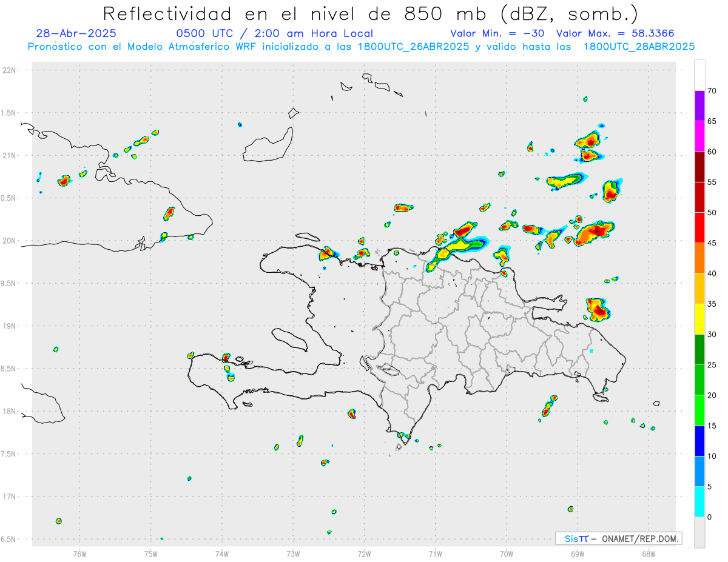Click the colorbar label '35'
728x562 pixels.
(712, 304)
